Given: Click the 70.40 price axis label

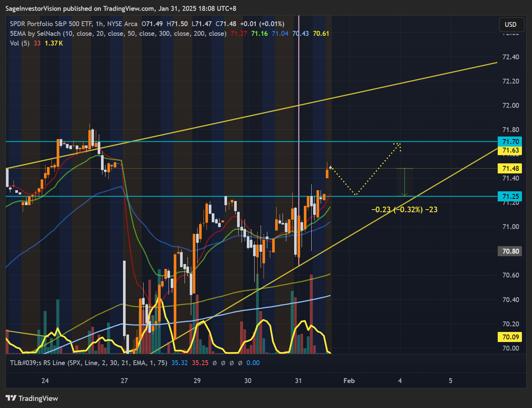Looking at the screenshot, I should 511,300.
